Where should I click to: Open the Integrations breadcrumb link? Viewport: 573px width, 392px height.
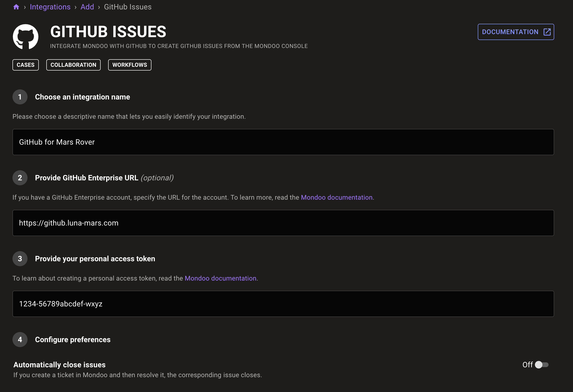50,7
